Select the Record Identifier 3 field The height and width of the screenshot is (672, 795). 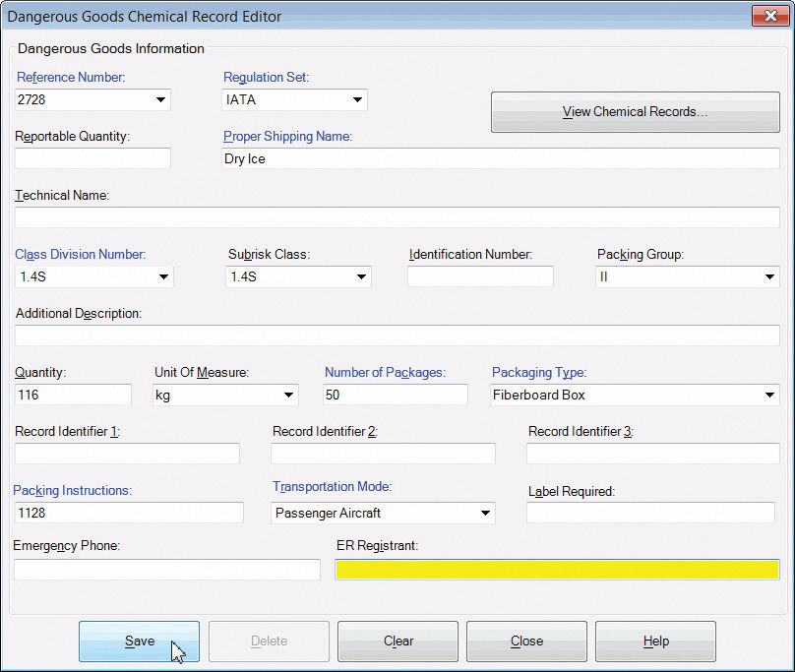(653, 454)
